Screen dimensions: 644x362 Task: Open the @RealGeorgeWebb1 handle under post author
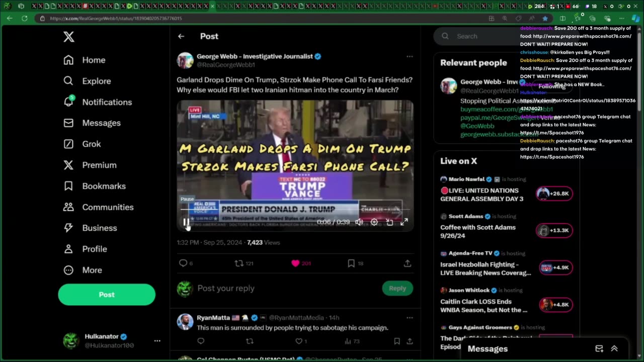point(226,65)
